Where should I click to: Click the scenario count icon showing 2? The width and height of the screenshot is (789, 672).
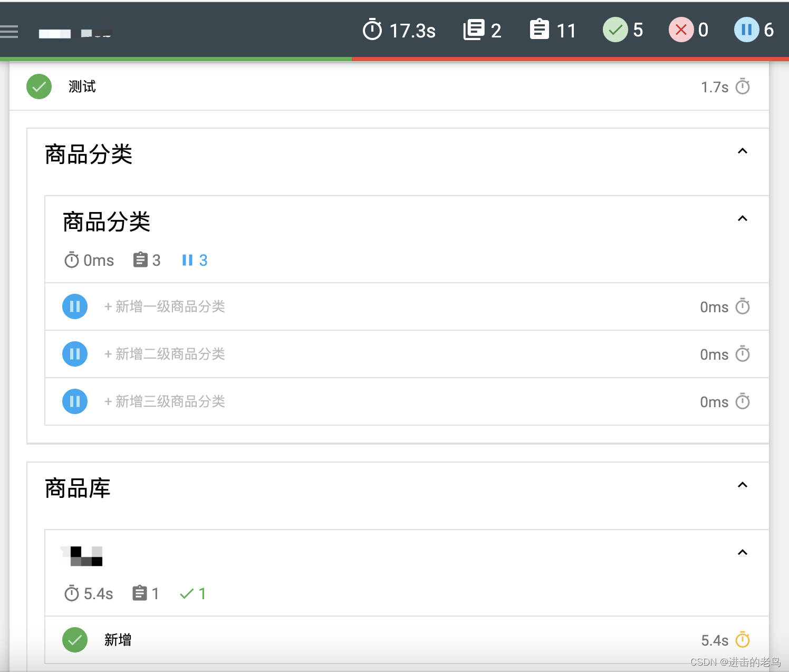(474, 30)
